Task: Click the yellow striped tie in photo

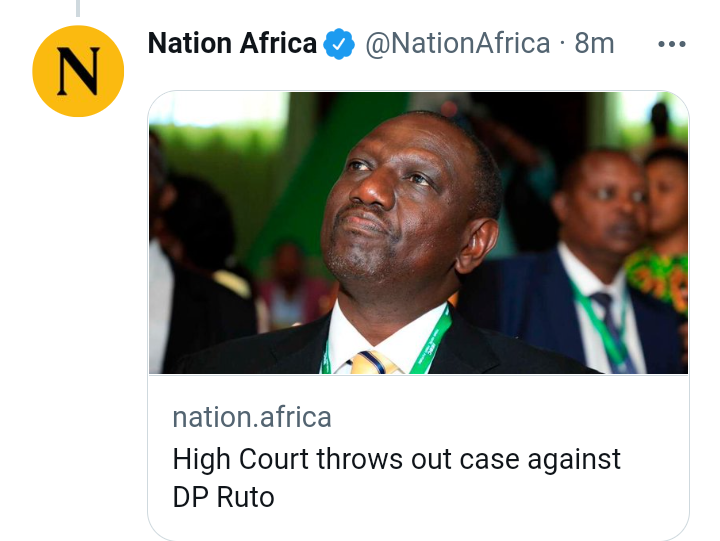Action: (x=373, y=363)
